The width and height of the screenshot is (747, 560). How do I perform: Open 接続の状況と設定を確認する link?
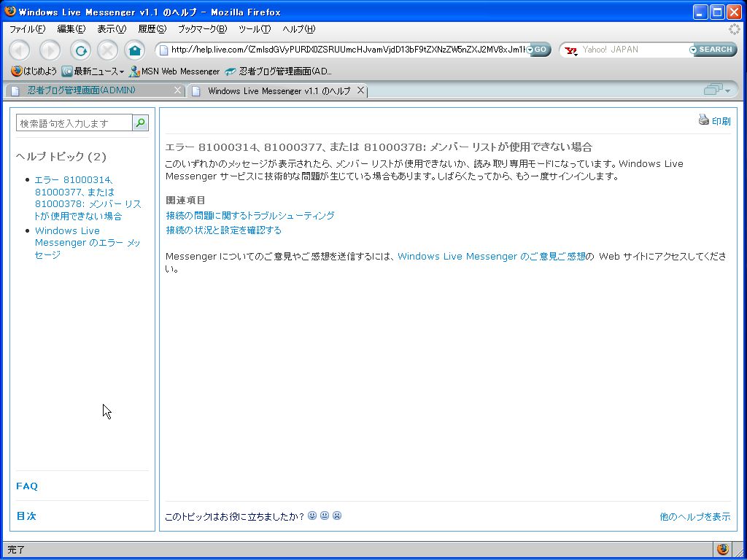[x=223, y=230]
